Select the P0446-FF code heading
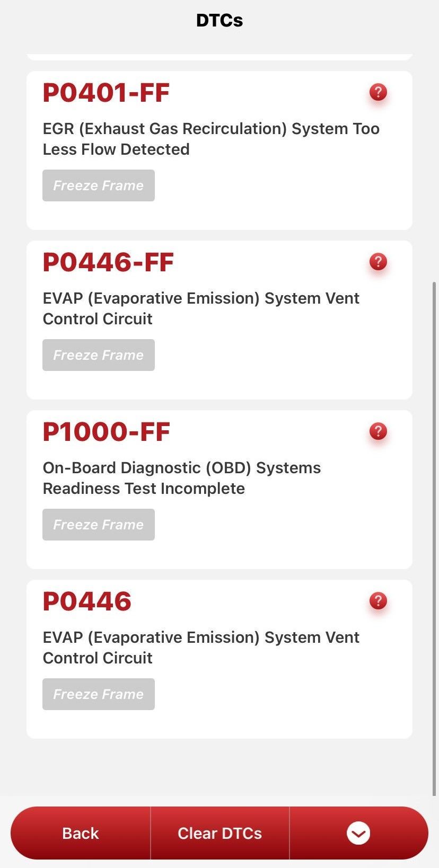 [x=108, y=262]
